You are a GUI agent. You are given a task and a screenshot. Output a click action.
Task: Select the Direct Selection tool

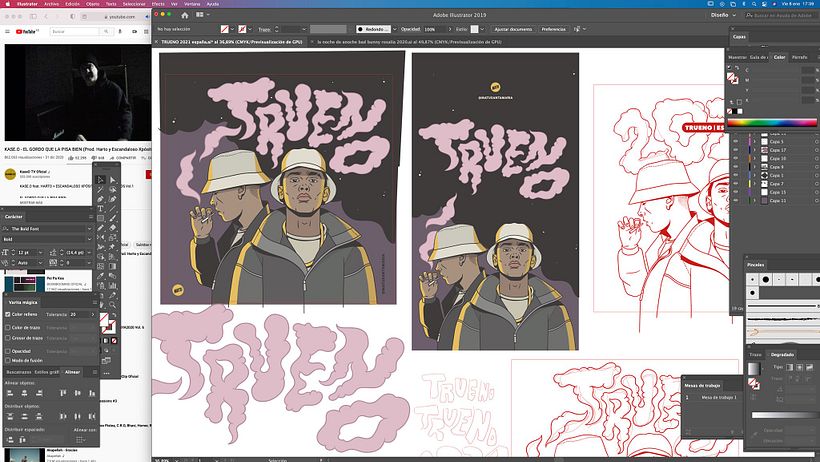[x=112, y=179]
